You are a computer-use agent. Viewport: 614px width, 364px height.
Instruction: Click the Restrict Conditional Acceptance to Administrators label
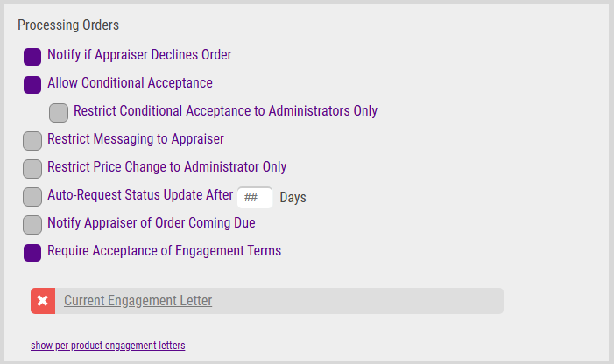coord(226,110)
